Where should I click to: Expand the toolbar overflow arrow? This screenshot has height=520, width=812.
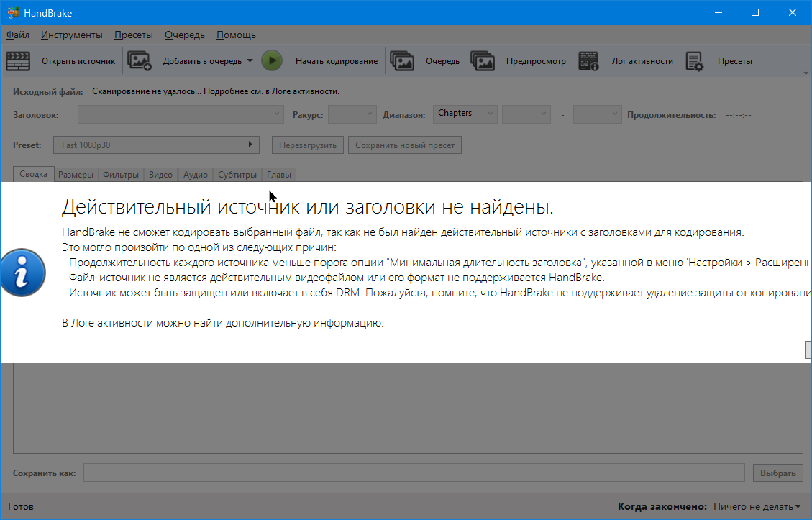tap(806, 72)
